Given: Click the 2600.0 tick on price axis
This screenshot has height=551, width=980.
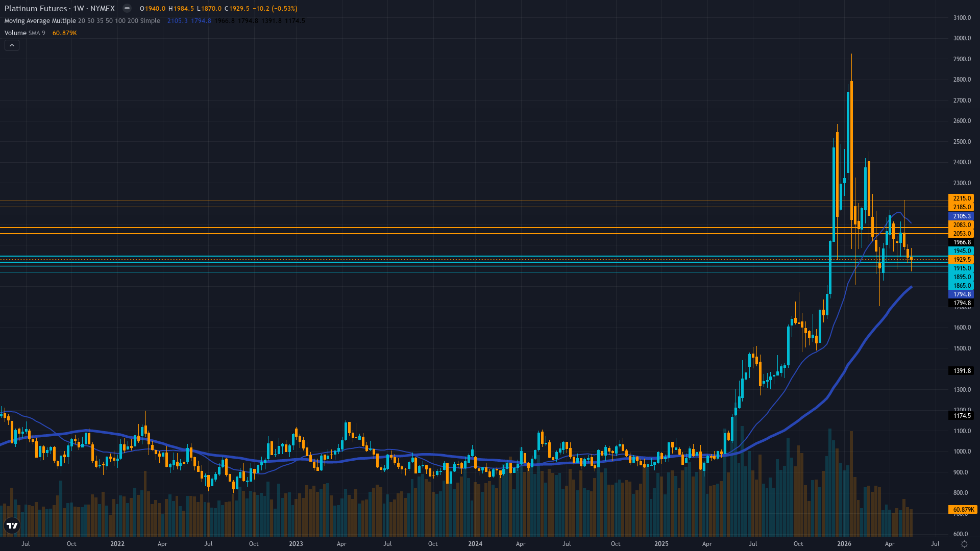Looking at the screenshot, I should [962, 121].
